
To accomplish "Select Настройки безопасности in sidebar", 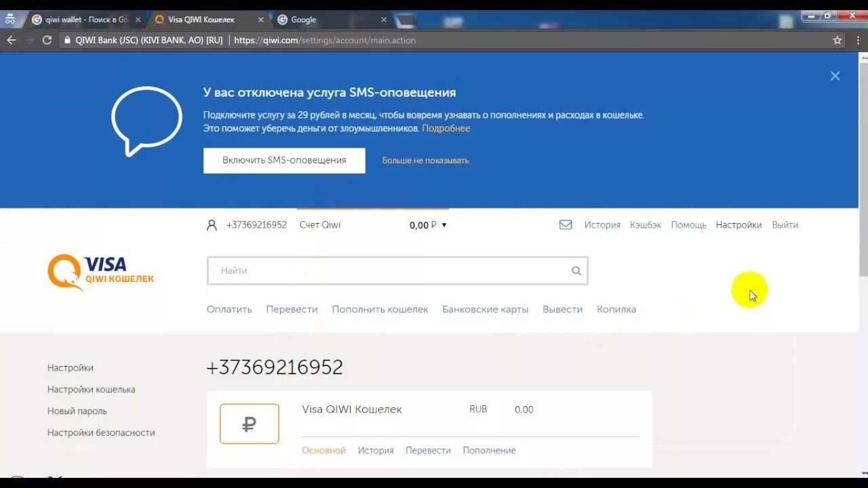I will pos(101,433).
